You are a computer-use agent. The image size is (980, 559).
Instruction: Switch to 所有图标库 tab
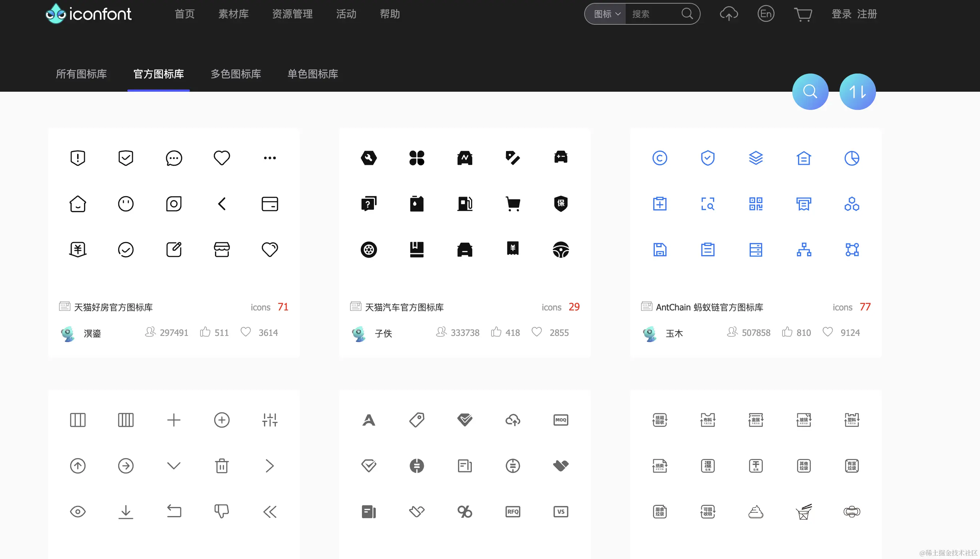pos(81,74)
